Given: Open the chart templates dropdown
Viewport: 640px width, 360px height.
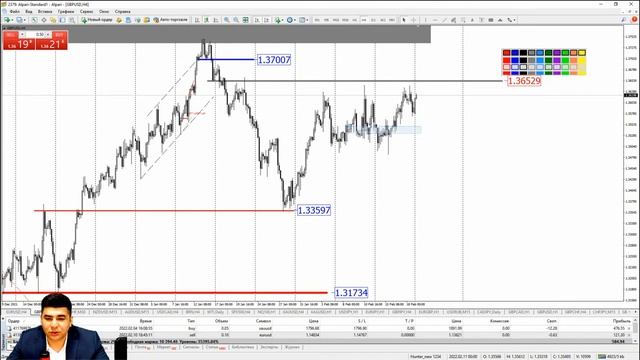Looking at the screenshot, I should tap(307, 20).
